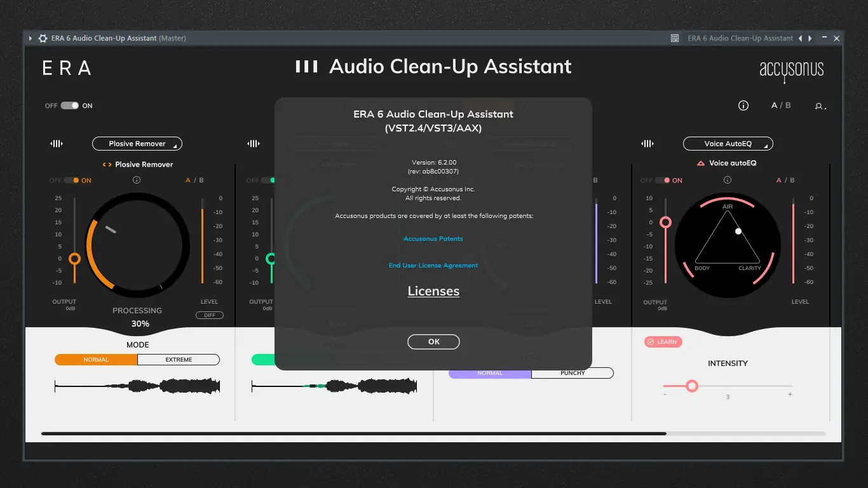Click the second module's green-marked waveform thumbnail
Viewport: 868px width, 488px height.
click(x=334, y=386)
